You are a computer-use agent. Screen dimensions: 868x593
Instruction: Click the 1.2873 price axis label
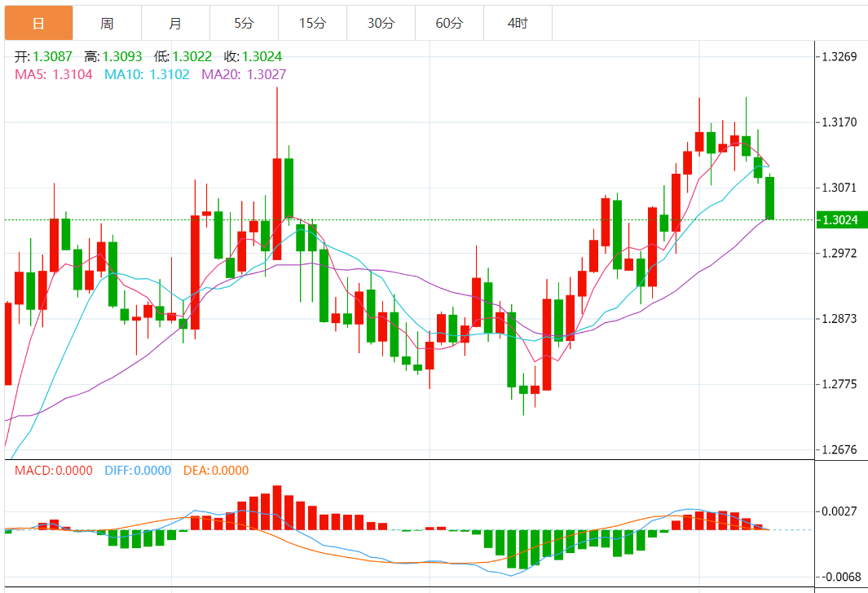[x=839, y=319]
